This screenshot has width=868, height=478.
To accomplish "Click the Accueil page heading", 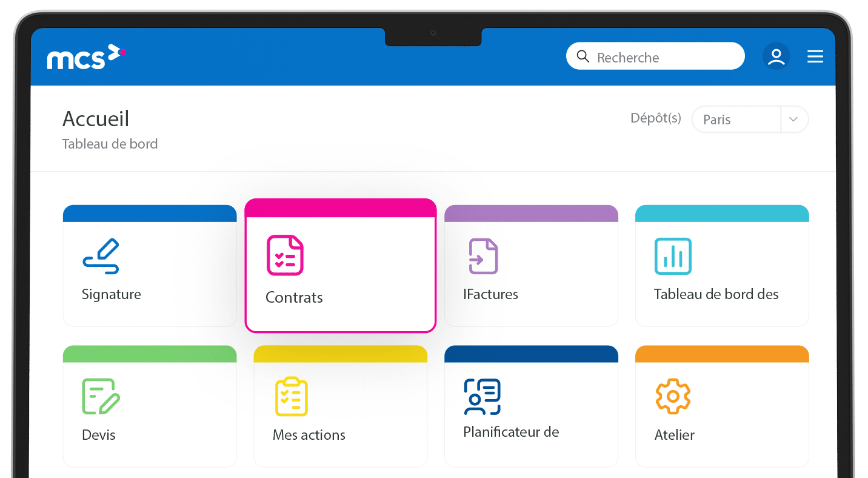I will point(96,119).
